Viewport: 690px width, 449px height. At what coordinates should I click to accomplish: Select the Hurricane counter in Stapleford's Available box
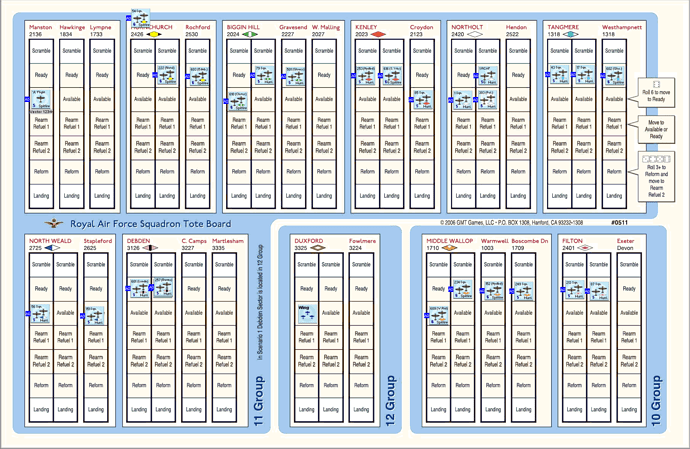coord(95,316)
